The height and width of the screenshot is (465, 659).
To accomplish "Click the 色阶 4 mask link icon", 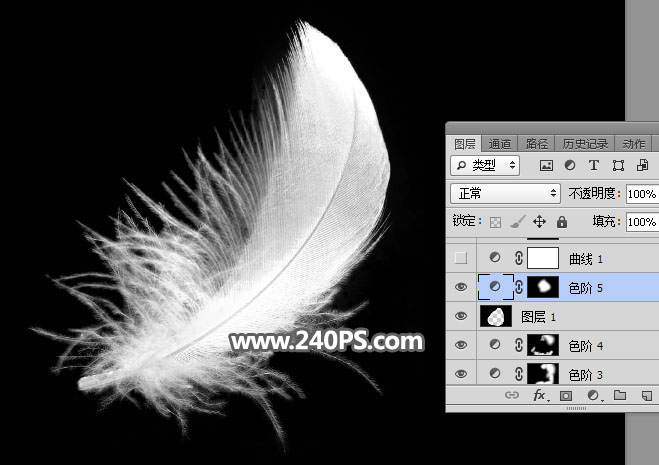I will (x=519, y=345).
